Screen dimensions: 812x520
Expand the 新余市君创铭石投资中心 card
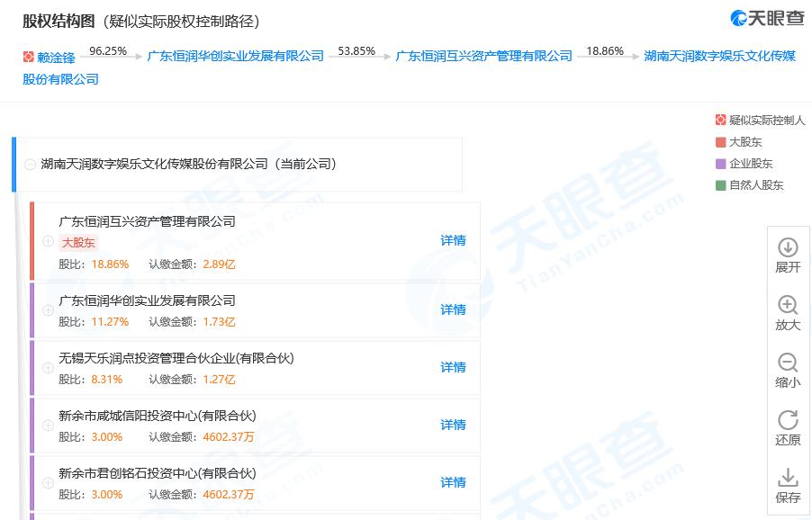pyautogui.click(x=48, y=482)
